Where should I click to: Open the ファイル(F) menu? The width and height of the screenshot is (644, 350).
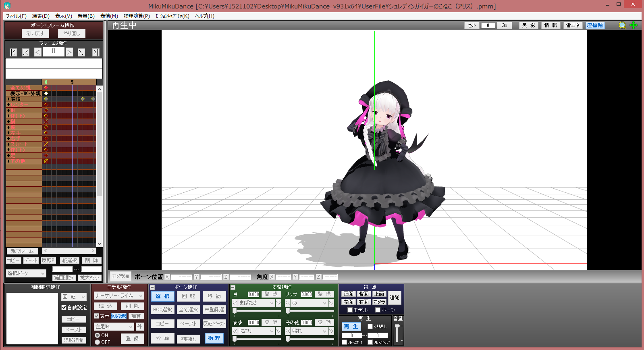click(x=16, y=16)
